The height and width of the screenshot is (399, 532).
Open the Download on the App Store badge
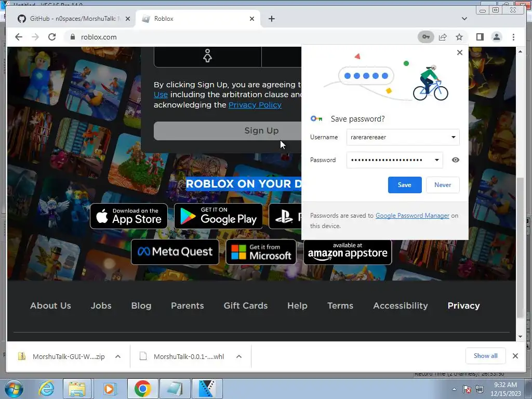pos(129,216)
